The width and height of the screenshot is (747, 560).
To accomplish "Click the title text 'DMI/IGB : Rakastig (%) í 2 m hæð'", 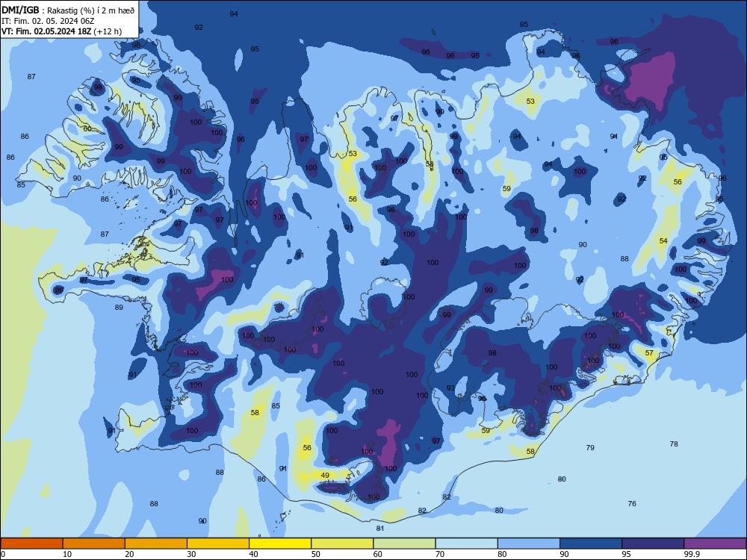I will (x=69, y=10).
